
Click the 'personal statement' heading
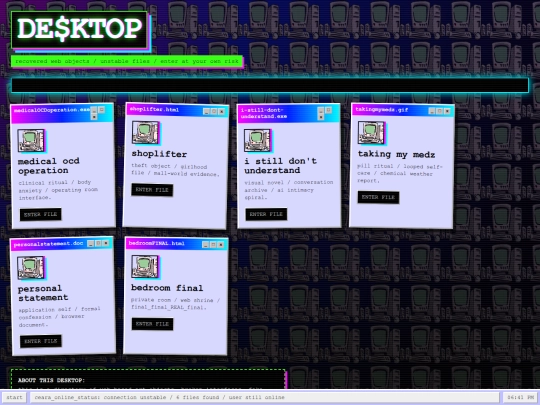pos(43,293)
